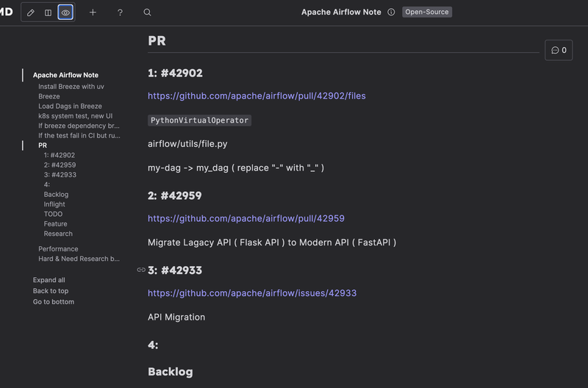Screen dimensions: 588x388
Task: Switch to edit mode pencil icon
Action: point(31,12)
